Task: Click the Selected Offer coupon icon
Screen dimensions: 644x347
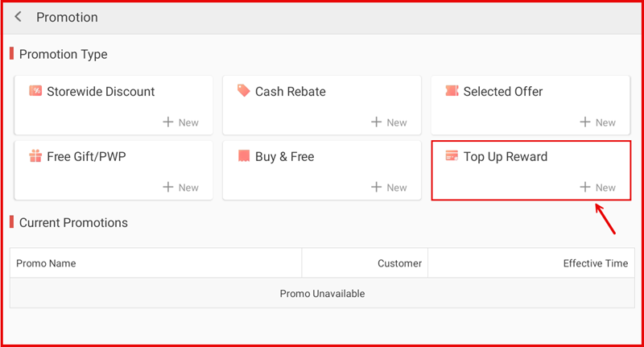Action: pyautogui.click(x=452, y=91)
